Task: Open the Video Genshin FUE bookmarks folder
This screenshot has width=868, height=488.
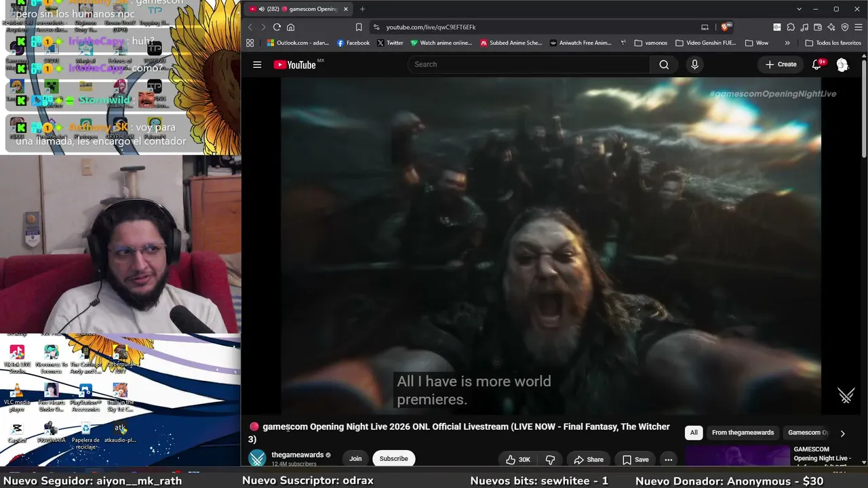Action: 706,43
